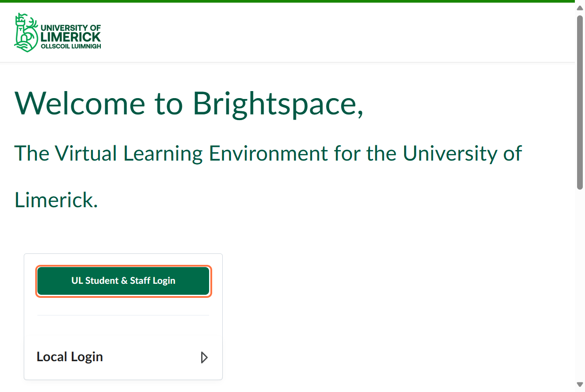The width and height of the screenshot is (585, 392).
Task: Click the word Brightspace in the heading
Action: tap(277, 104)
